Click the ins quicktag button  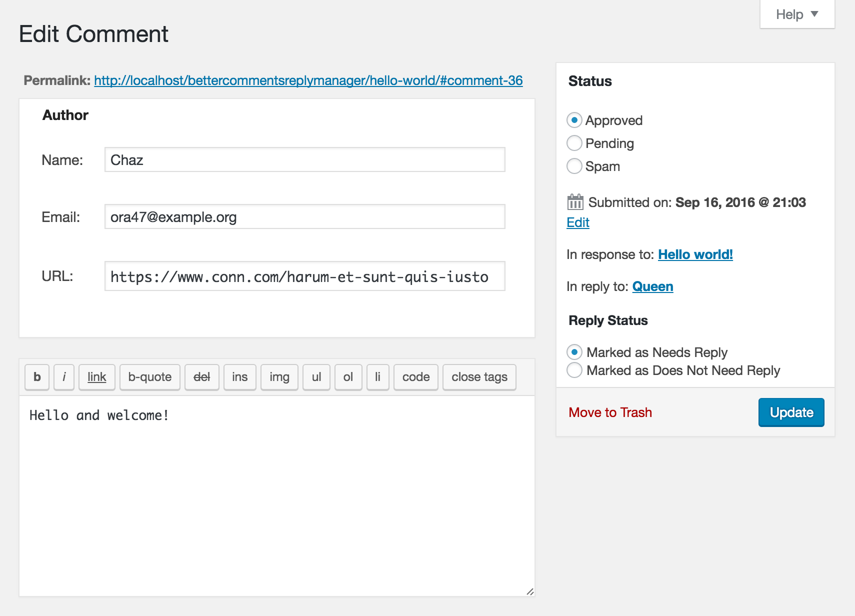pos(240,377)
